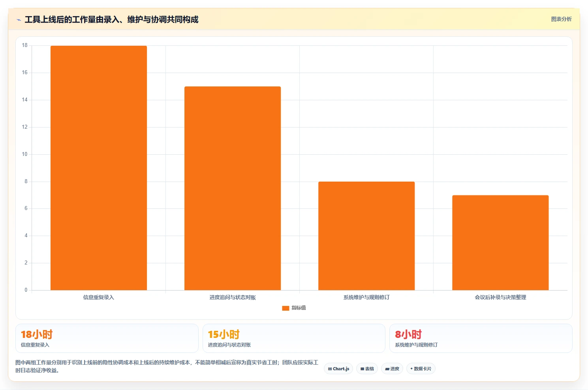Click the 表格 tag chip
This screenshot has width=588, height=390.
pyautogui.click(x=367, y=369)
